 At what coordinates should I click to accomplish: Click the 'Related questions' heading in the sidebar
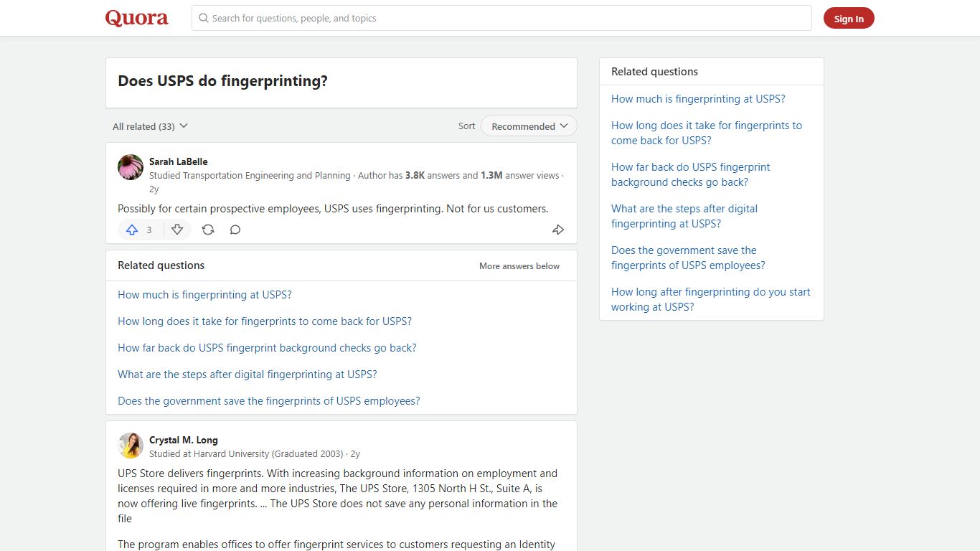click(x=654, y=72)
